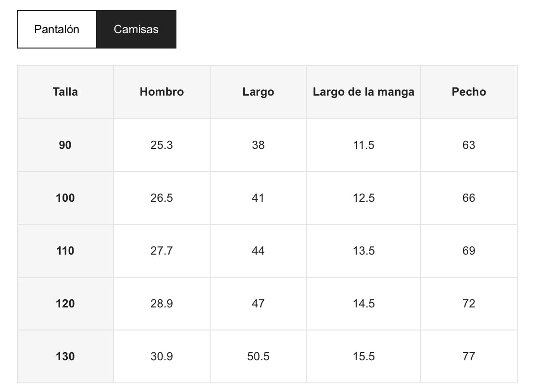Click the Hombro column header
This screenshot has width=537, height=392.
[162, 92]
